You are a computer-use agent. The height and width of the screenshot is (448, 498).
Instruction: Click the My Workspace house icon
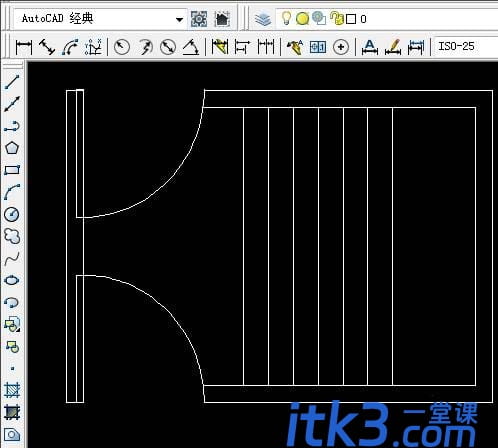coord(222,19)
